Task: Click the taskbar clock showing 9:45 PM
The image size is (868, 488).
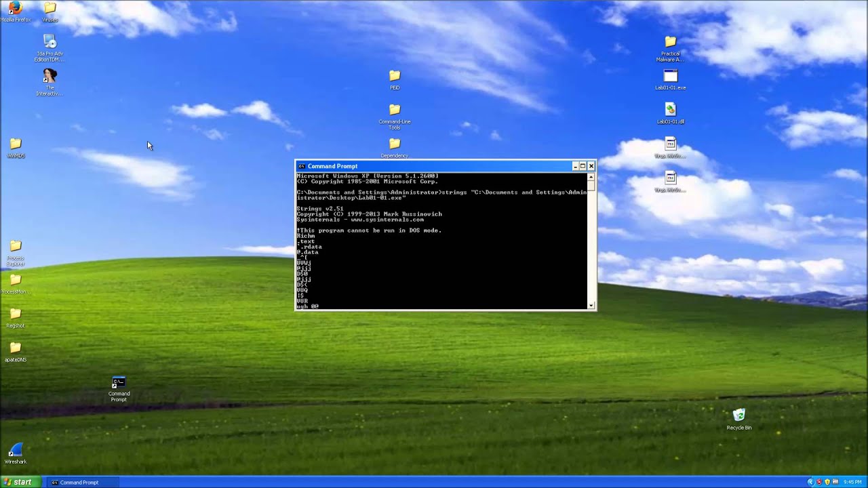Action: (x=852, y=482)
